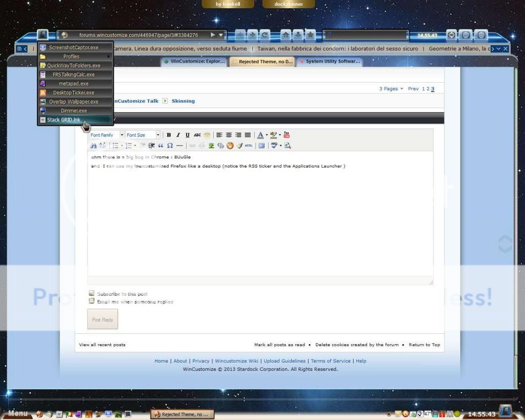Launch DesktopTicker.exe
525x420 pixels.
75,92
